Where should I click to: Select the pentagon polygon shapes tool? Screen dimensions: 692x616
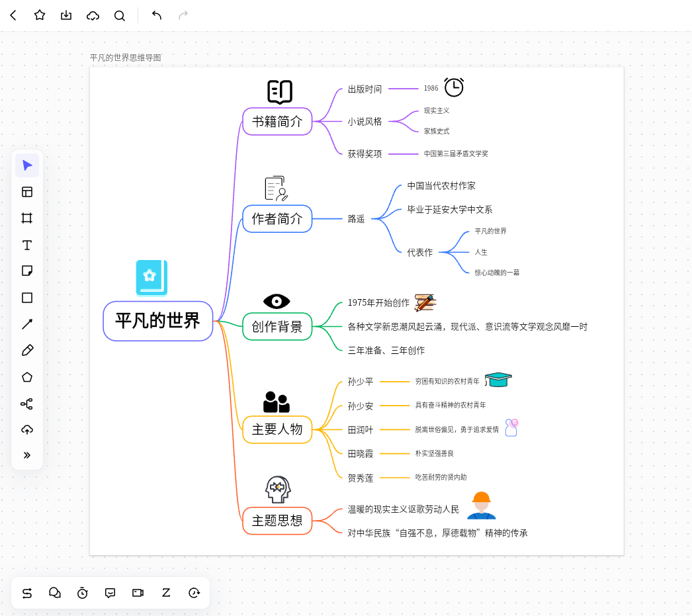pyautogui.click(x=27, y=377)
